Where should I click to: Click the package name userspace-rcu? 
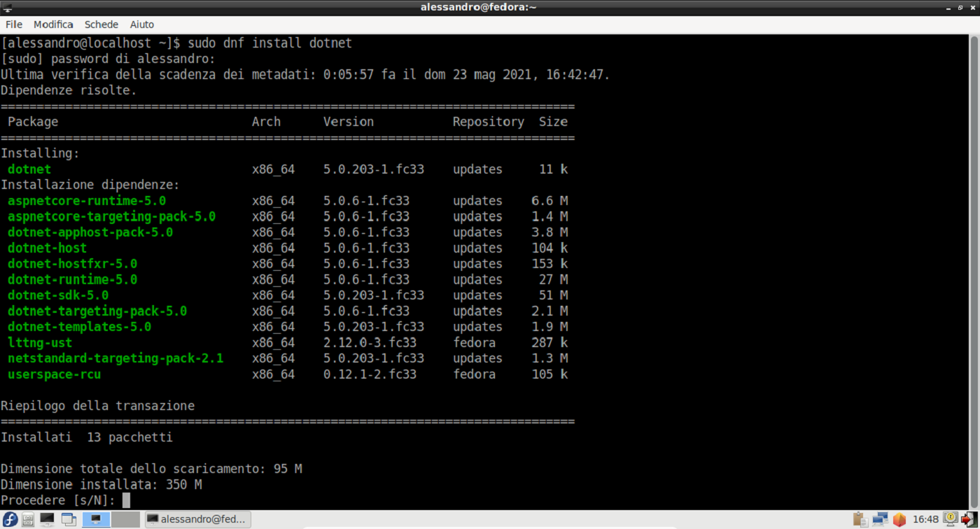point(55,374)
